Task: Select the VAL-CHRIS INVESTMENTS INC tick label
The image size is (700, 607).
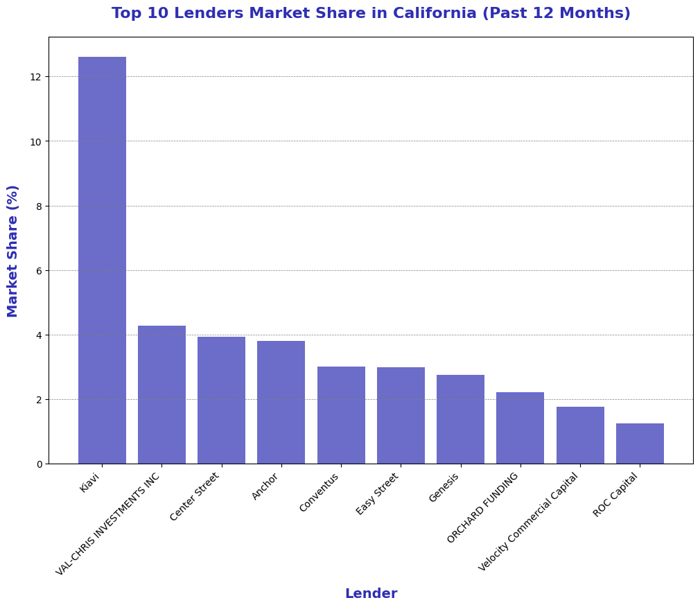Action: click(x=107, y=524)
